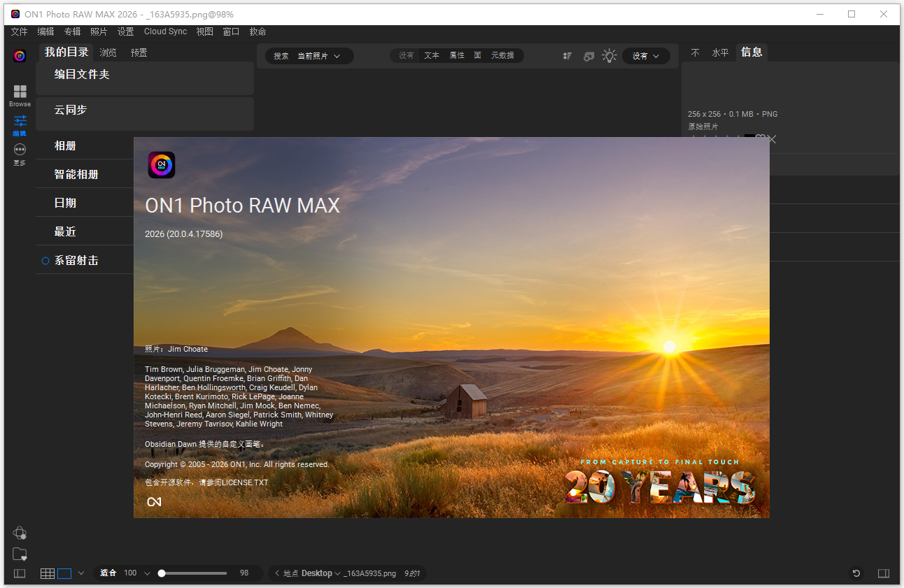Switch to grid view layout
The height and width of the screenshot is (588, 904).
point(48,573)
